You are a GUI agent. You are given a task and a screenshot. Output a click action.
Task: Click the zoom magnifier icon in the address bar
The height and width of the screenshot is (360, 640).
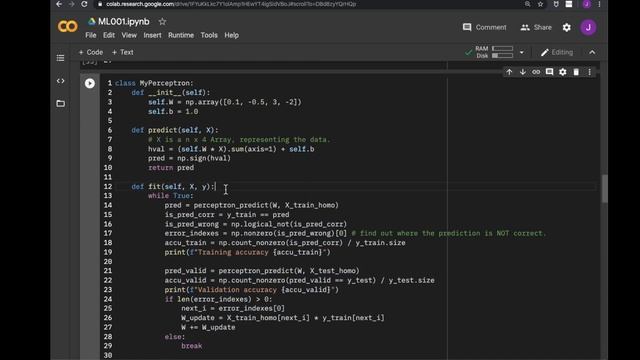[x=527, y=4]
